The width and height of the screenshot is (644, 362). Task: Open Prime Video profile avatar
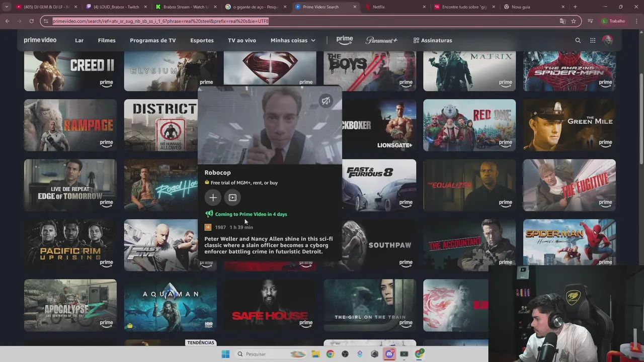click(608, 40)
